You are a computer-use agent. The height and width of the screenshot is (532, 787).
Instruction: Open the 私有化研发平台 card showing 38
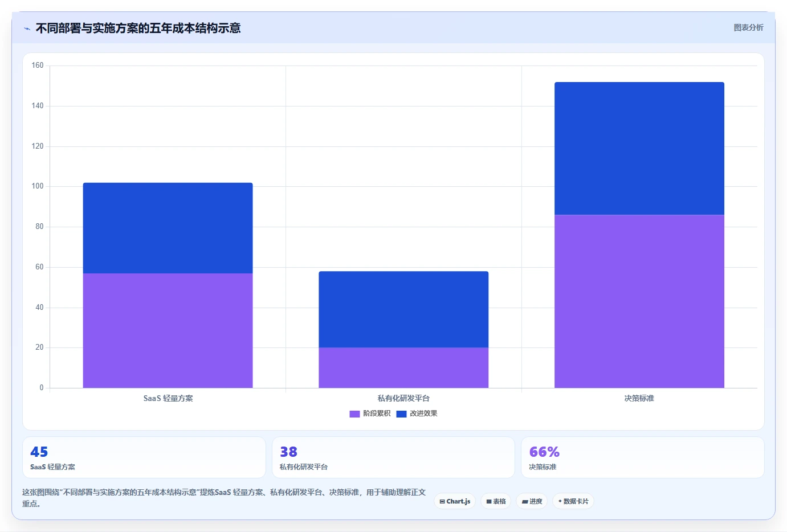coord(393,457)
